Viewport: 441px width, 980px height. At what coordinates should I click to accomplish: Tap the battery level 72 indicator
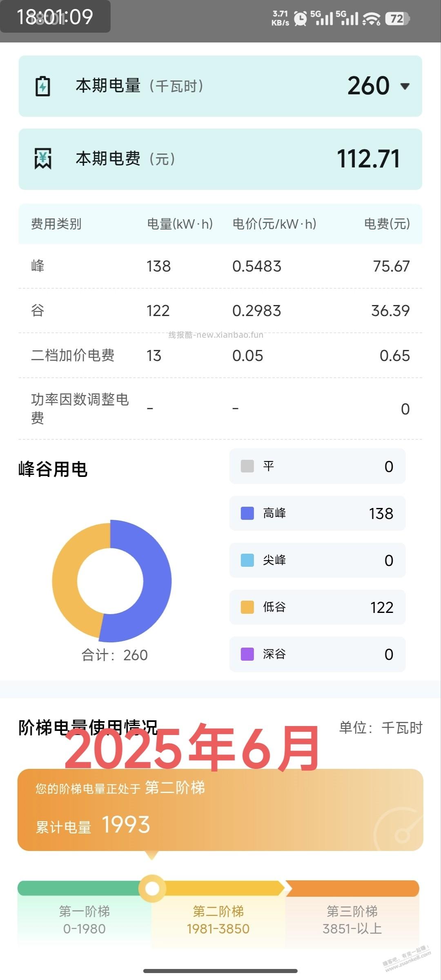pos(397,18)
